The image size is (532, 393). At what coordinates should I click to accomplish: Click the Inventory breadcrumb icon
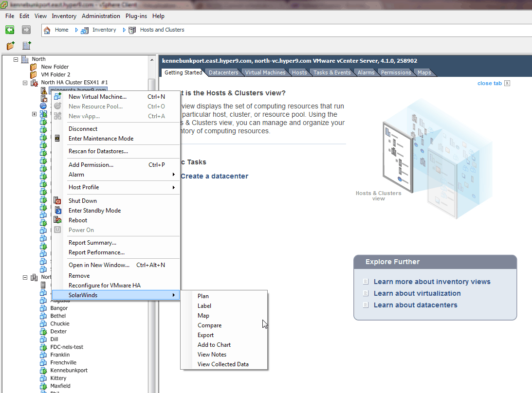85,30
